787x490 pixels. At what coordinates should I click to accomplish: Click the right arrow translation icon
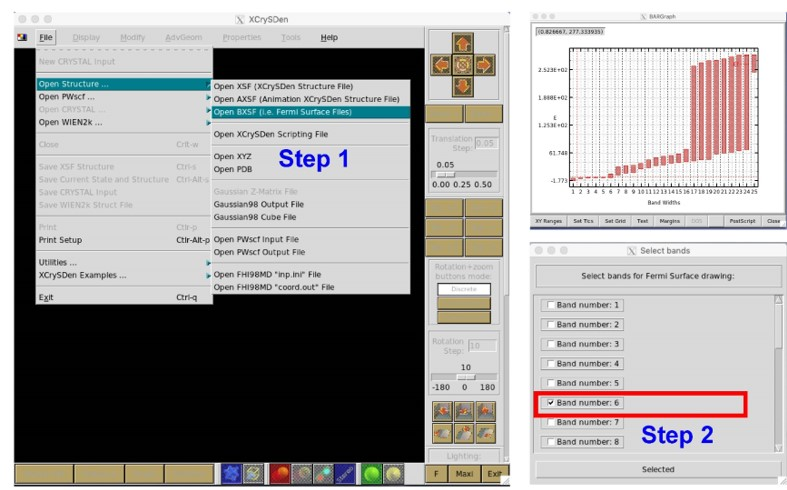point(484,65)
